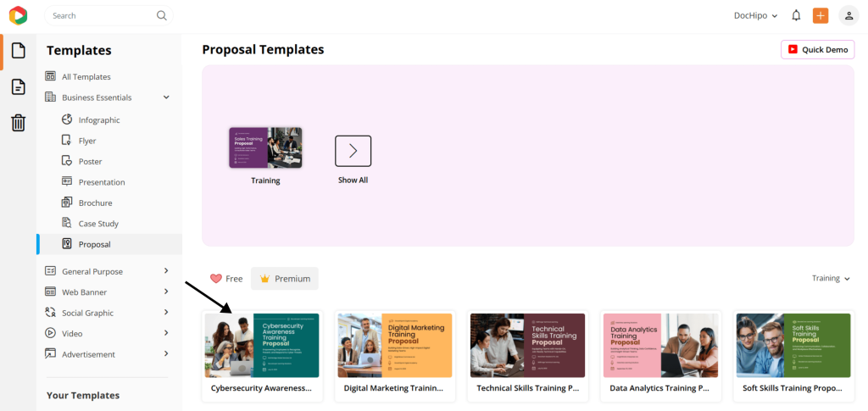Click the search magnifier icon
868x411 pixels.
pyautogui.click(x=162, y=15)
